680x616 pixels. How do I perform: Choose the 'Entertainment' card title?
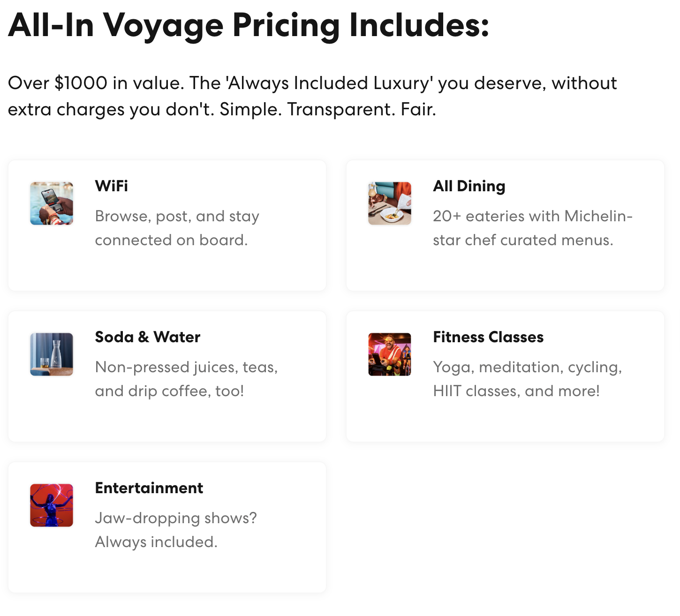click(x=149, y=488)
